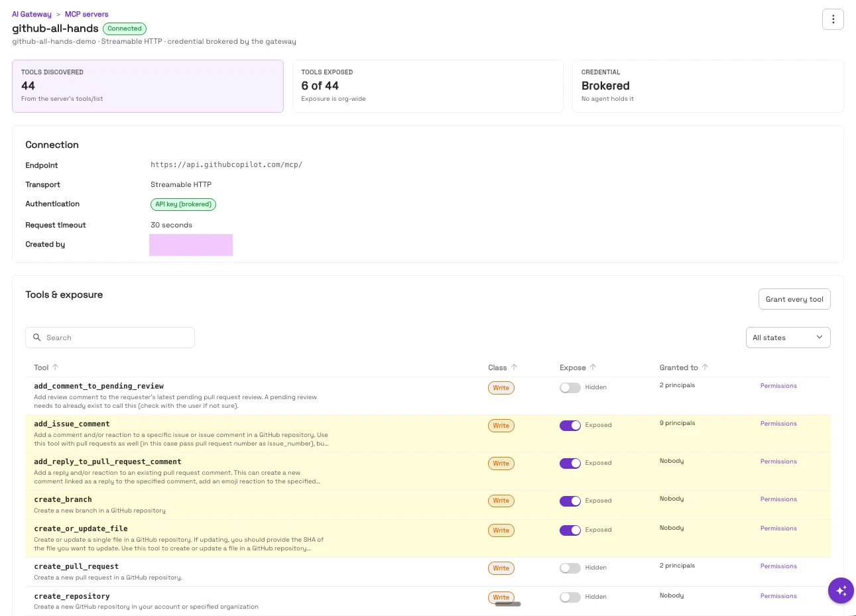Open Permissions for add_issue_comment
Screen dimensions: 856x616
click(778, 424)
